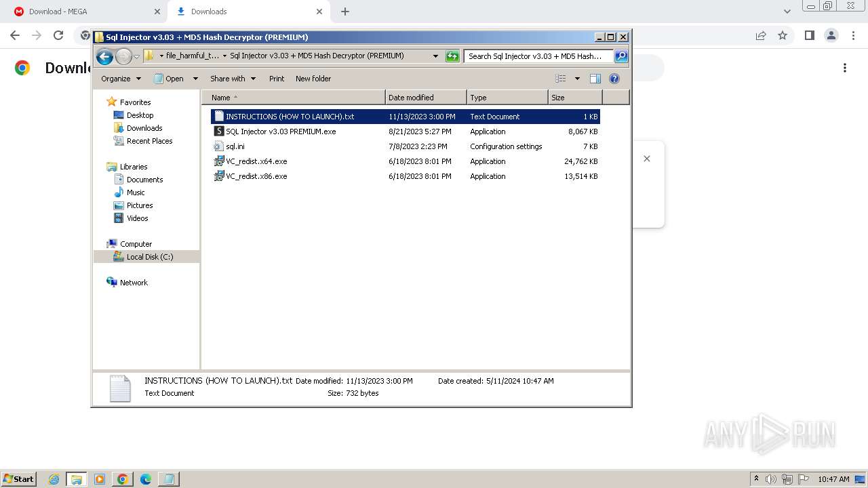Image resolution: width=868 pixels, height=488 pixels.
Task: Open the Downloads page three-dot menu
Action: click(845, 68)
